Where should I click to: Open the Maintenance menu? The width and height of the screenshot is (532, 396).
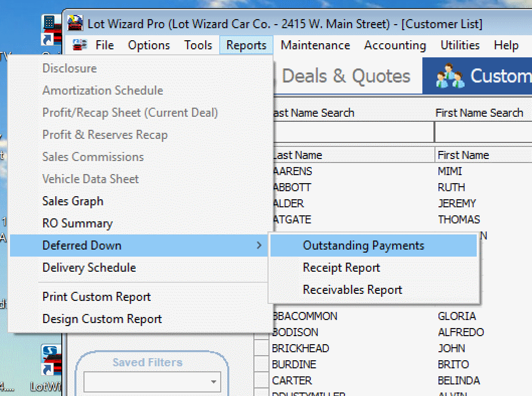pyautogui.click(x=315, y=45)
